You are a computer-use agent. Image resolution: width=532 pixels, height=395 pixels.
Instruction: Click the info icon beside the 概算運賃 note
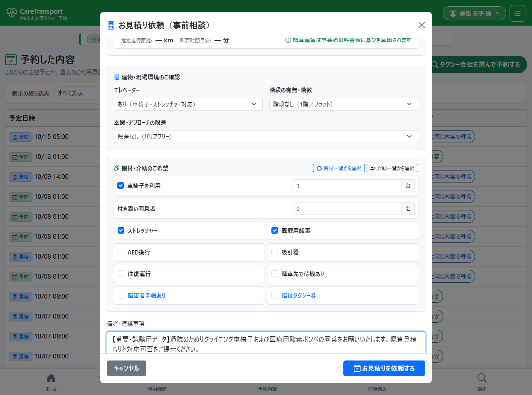(288, 40)
